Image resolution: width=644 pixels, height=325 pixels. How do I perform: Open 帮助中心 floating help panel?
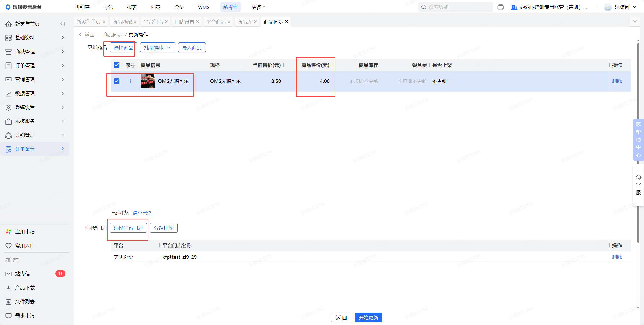pyautogui.click(x=638, y=140)
